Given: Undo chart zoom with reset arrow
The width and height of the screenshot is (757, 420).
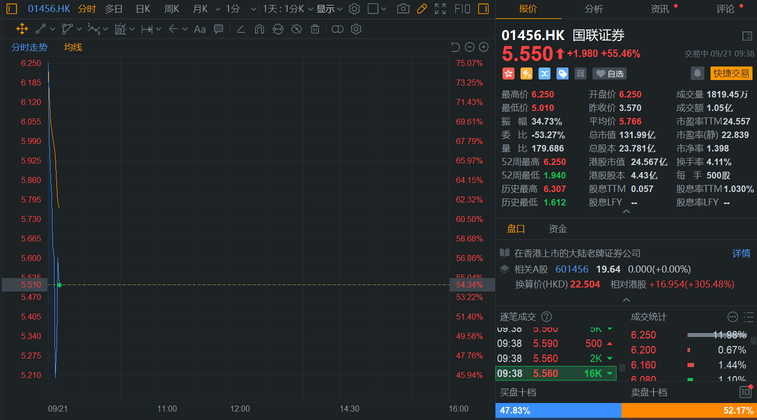Looking at the screenshot, I should (x=455, y=47).
